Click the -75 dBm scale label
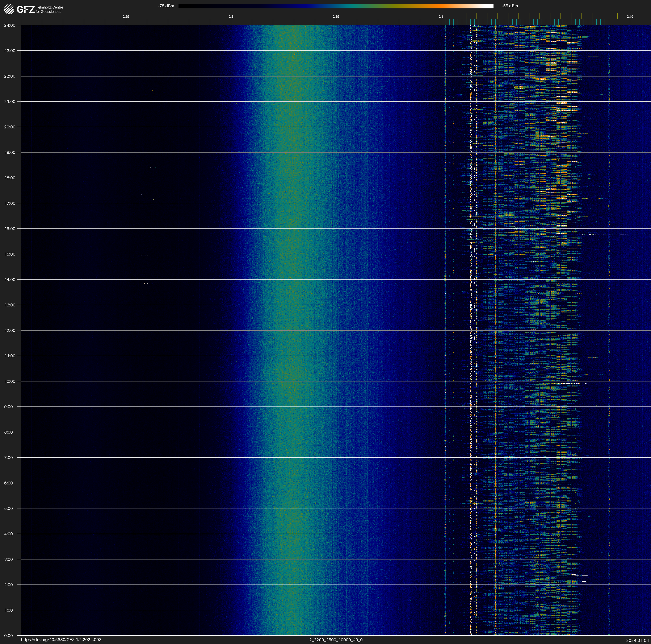Screen dimensions: 651x644 (x=166, y=6)
